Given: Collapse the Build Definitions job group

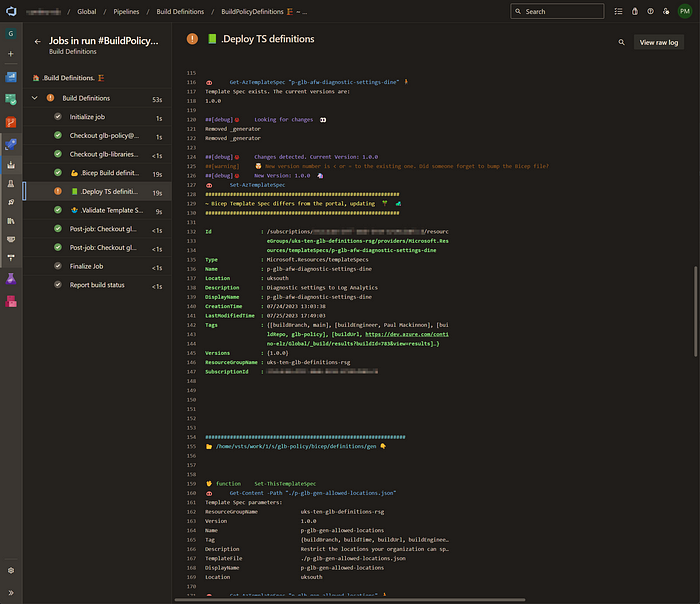Looking at the screenshot, I should tap(35, 98).
